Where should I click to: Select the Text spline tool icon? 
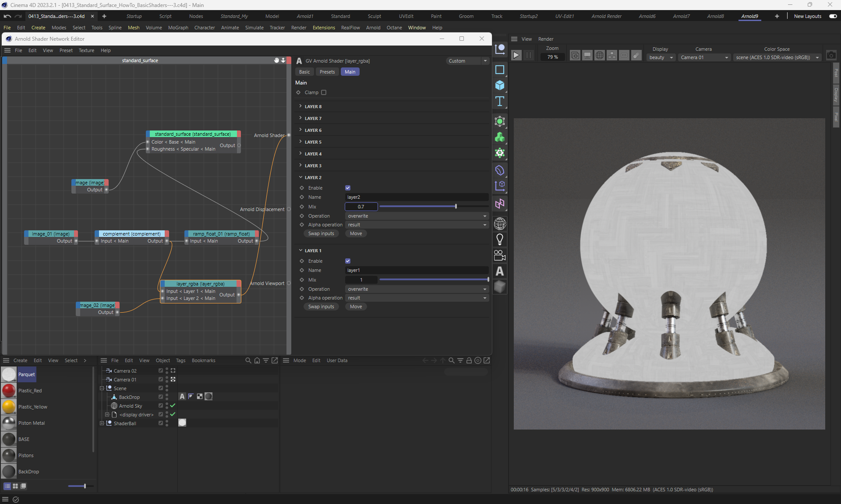click(500, 102)
